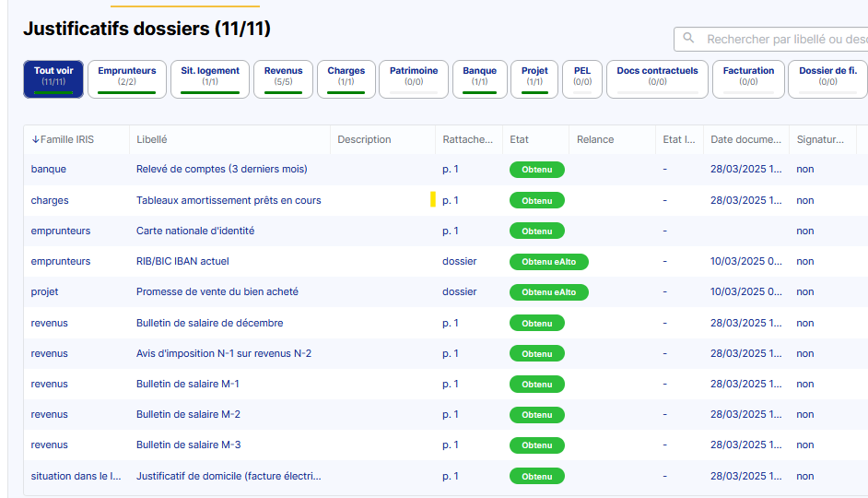Filter by Sit. logement category
The height and width of the screenshot is (498, 868).
210,79
